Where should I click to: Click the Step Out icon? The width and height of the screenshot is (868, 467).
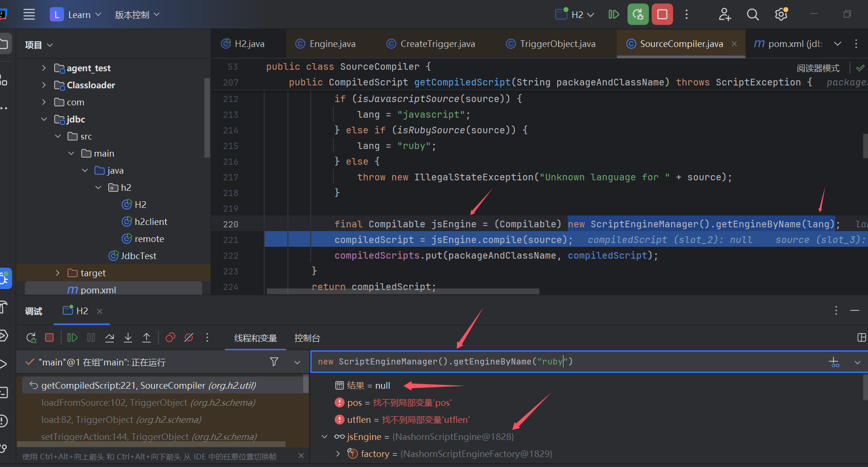tap(147, 337)
